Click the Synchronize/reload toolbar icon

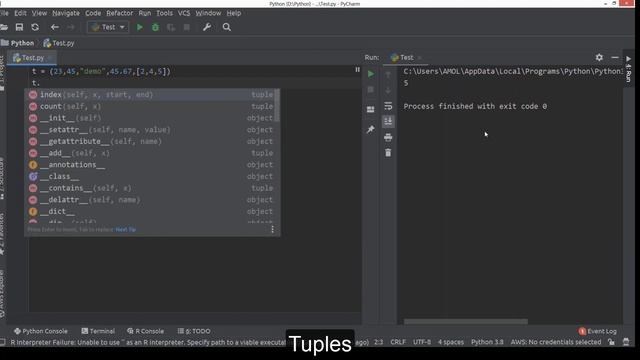pos(35,27)
